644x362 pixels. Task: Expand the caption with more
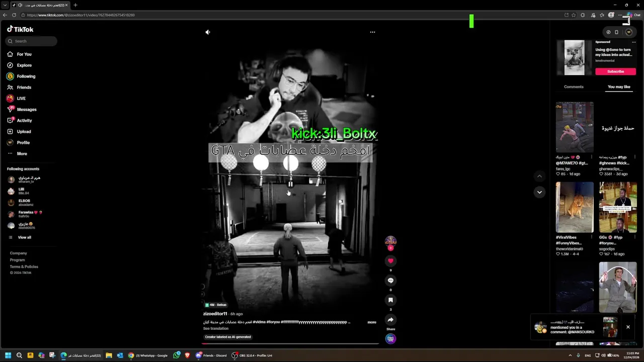pyautogui.click(x=372, y=322)
